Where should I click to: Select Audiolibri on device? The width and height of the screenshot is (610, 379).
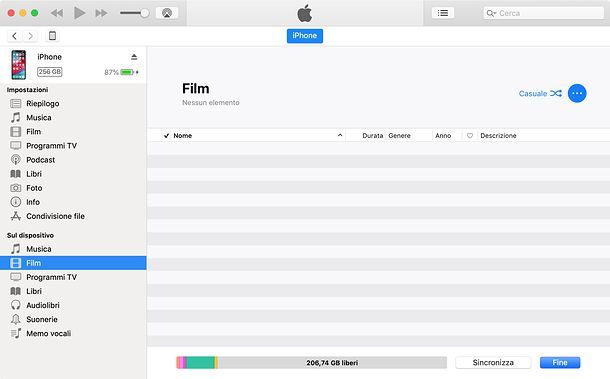click(73, 305)
